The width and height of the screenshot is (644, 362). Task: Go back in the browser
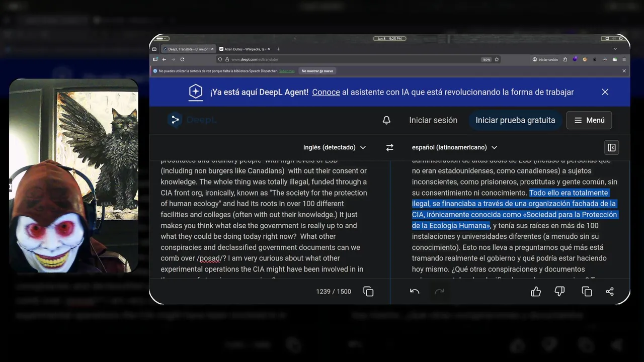[x=164, y=59]
